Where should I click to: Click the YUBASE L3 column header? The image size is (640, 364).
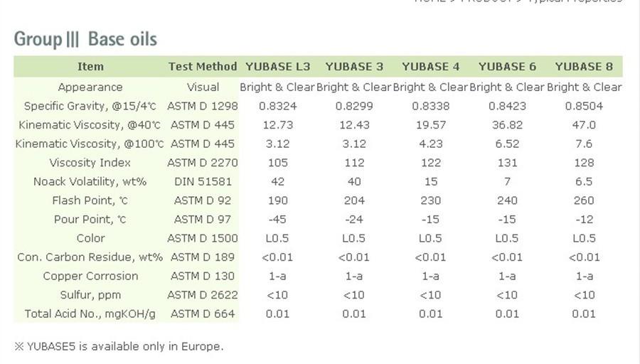(278, 67)
